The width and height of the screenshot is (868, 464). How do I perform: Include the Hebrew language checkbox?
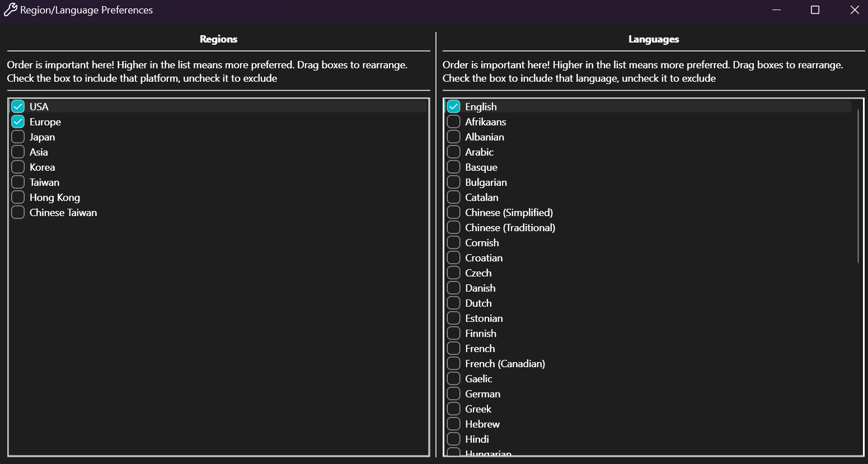pyautogui.click(x=453, y=424)
